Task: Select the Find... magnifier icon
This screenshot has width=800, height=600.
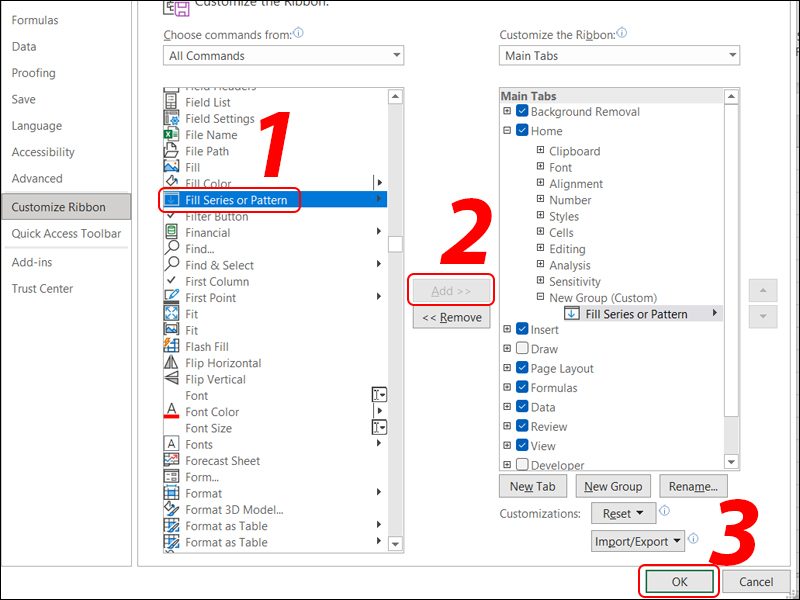Action: [x=171, y=249]
